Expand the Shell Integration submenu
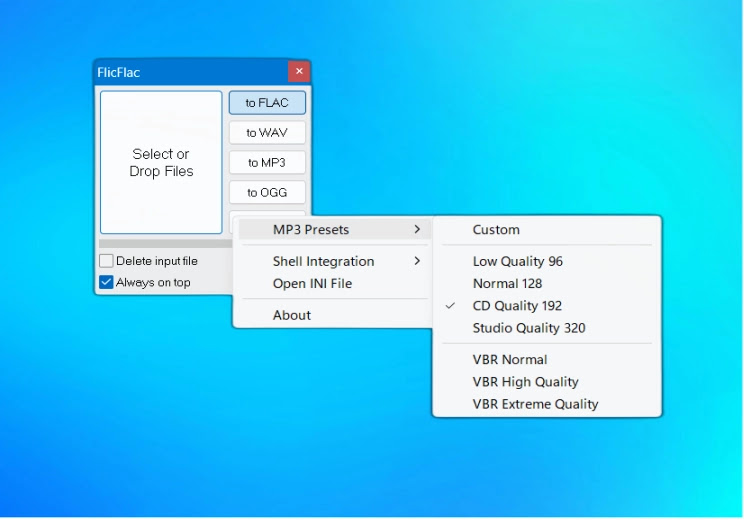This screenshot has height=520, width=744. click(x=335, y=261)
